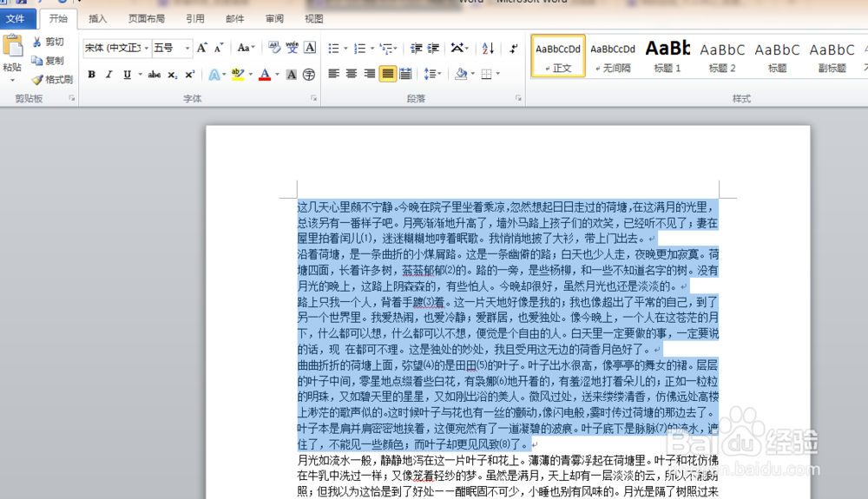This screenshot has width=868, height=499.
Task: Click the Cut (剪切) scissors button
Action: [x=48, y=42]
